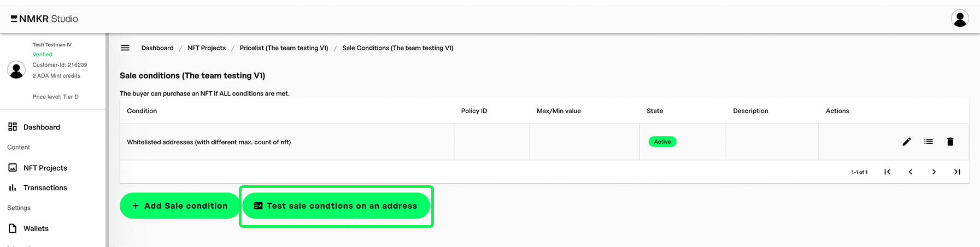
Task: Edit the whitelisted addresses condition with pencil icon
Action: tap(907, 142)
